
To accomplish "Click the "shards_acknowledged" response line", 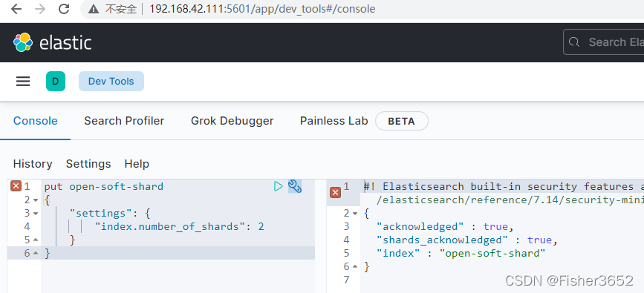I will 467,240.
